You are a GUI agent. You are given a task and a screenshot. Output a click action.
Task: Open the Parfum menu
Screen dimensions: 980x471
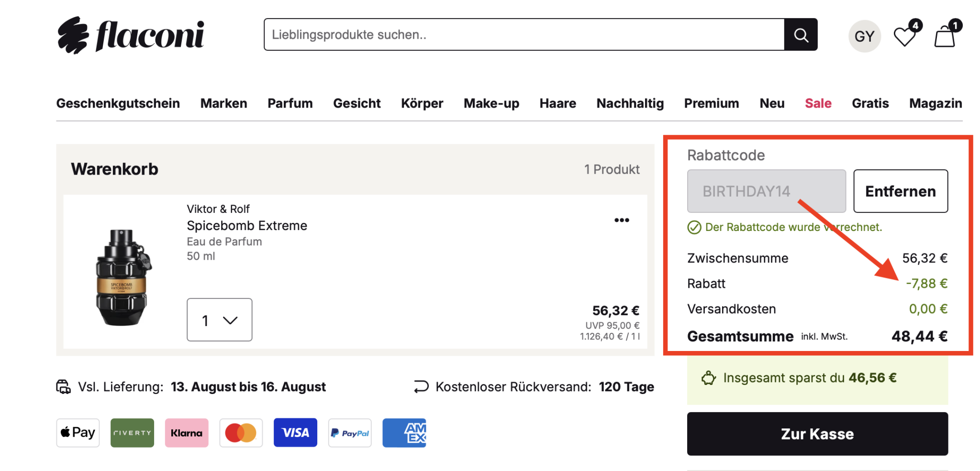pos(290,103)
